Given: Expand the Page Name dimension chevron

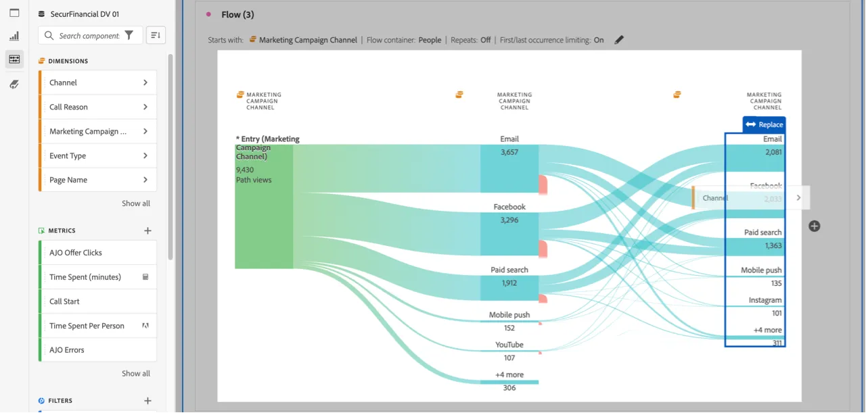Looking at the screenshot, I should [145, 180].
